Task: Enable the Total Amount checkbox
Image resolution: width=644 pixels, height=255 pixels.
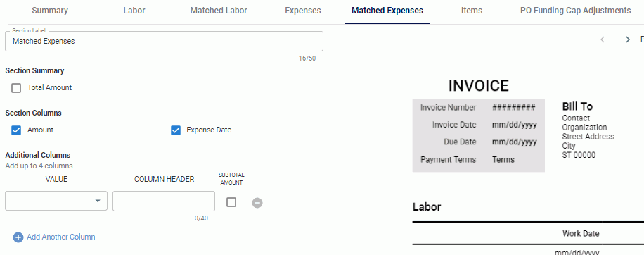Action: click(16, 88)
